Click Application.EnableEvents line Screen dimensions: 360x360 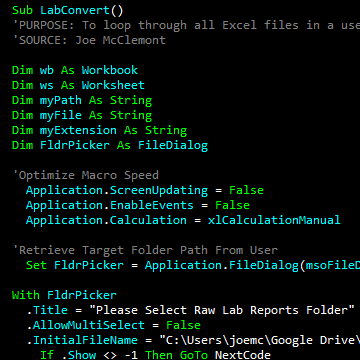tap(138, 205)
